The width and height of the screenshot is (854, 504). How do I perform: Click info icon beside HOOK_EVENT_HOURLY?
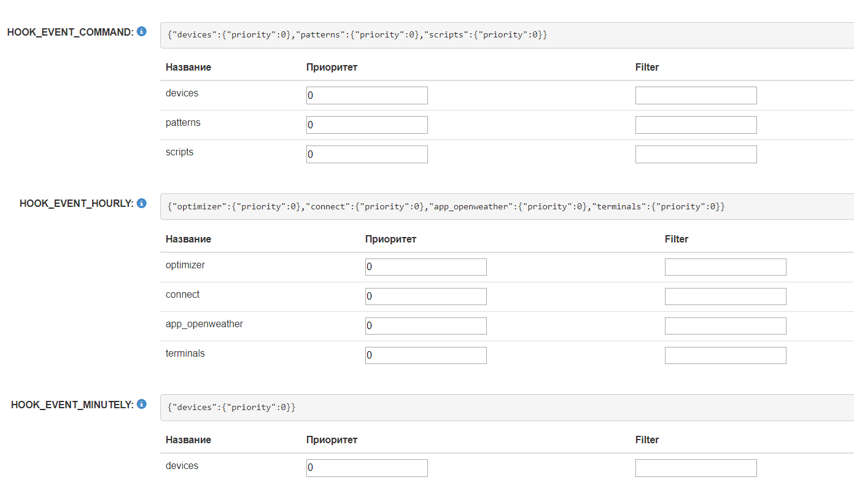coord(142,203)
